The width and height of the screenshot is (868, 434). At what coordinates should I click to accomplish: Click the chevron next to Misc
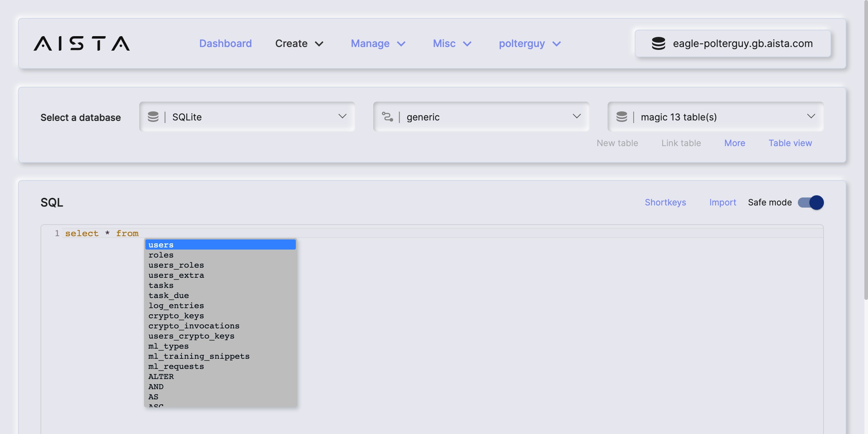[467, 44]
